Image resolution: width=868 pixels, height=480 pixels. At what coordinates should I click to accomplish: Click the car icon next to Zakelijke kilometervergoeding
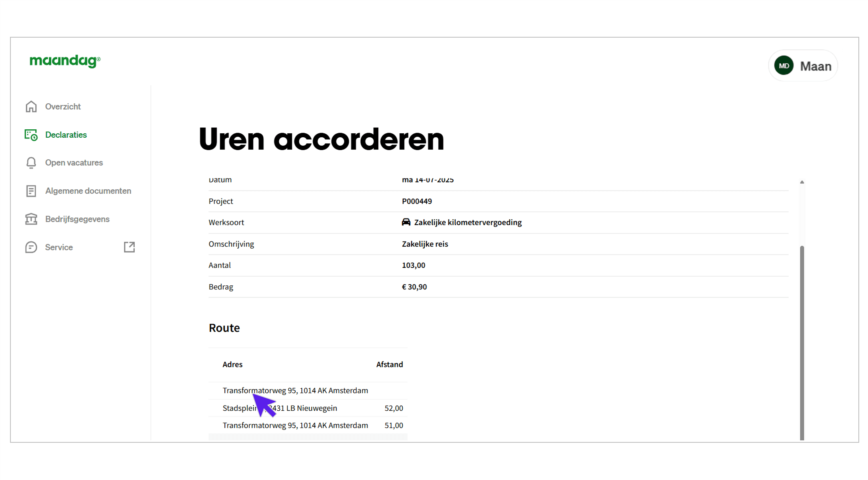[x=406, y=222]
